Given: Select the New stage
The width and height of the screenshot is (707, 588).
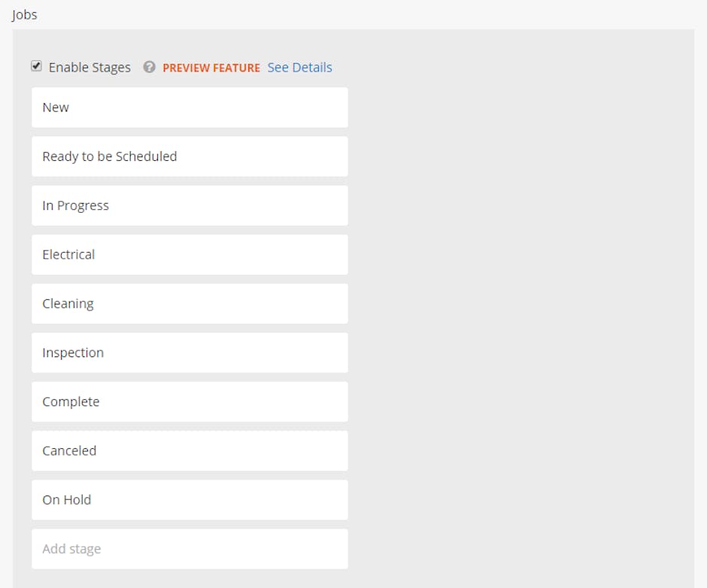Looking at the screenshot, I should [189, 107].
